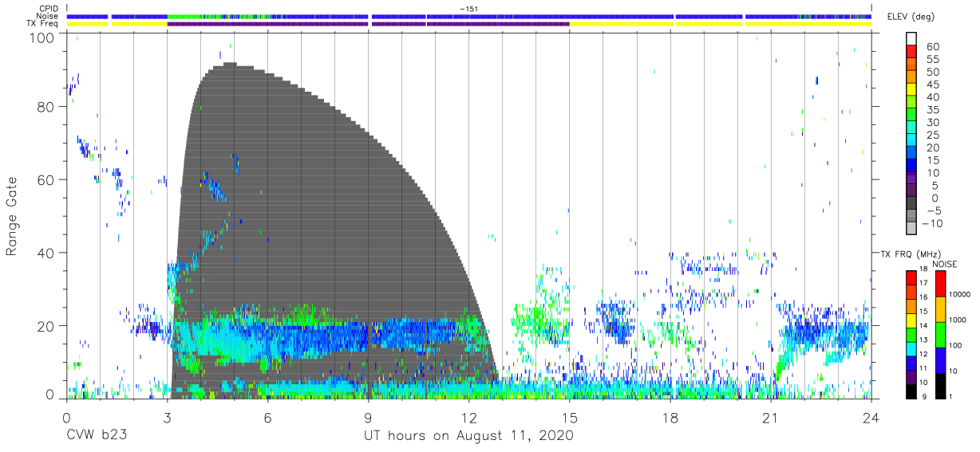
Task: Pick the light gray bottom ELEV segment
Action: [913, 227]
